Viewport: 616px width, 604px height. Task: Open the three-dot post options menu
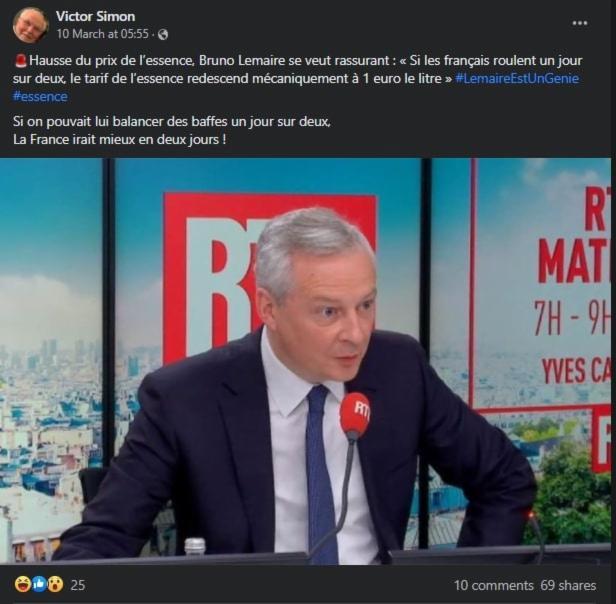point(579,23)
